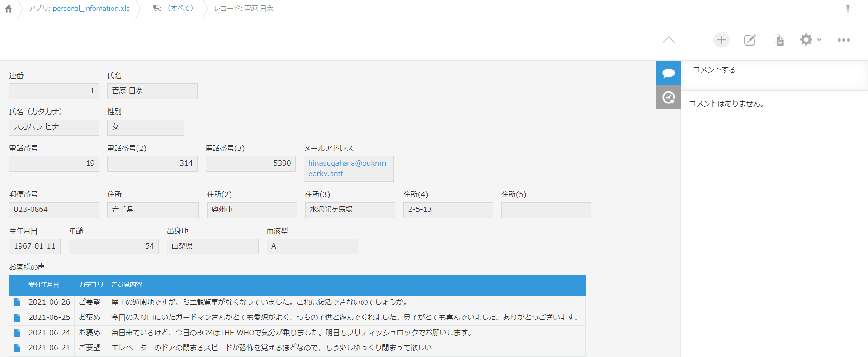The height and width of the screenshot is (357, 868).
Task: Click the postal code 023-0864
Action: tap(54, 210)
